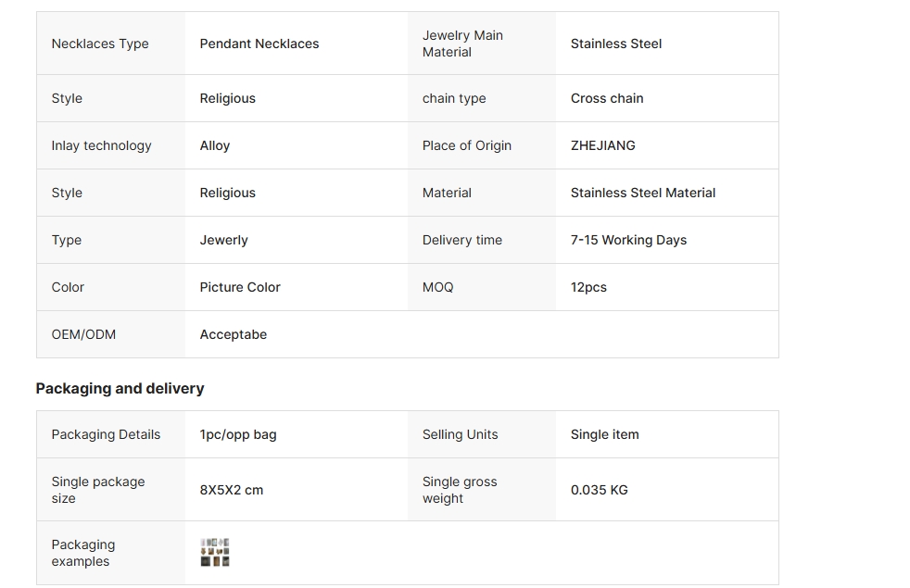Click the 'Packaging and delivery' heading

(120, 388)
